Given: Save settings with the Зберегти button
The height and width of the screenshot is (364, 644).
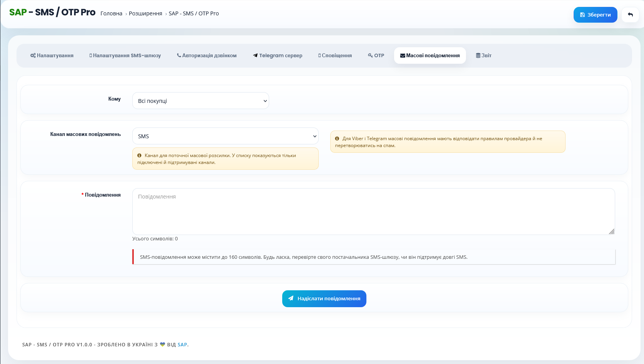Looking at the screenshot, I should click(x=595, y=15).
